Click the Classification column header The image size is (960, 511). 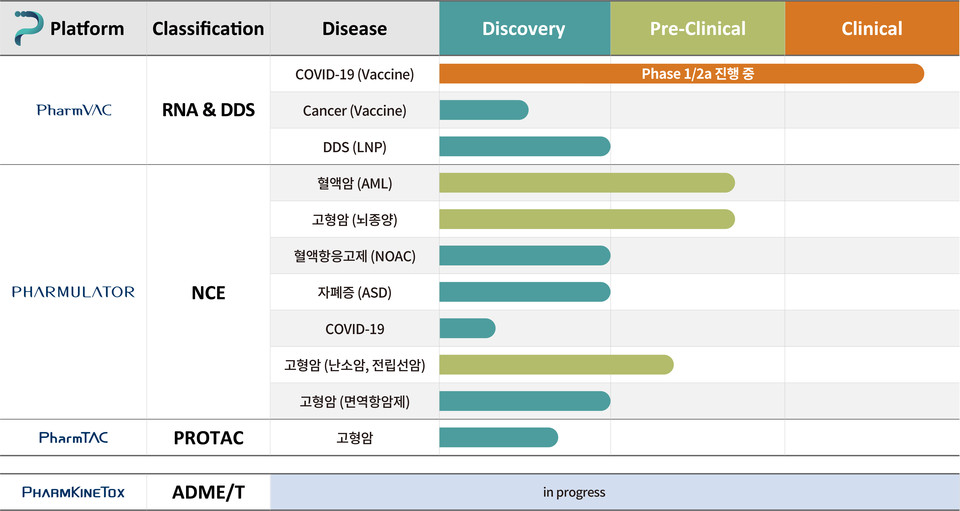[208, 29]
